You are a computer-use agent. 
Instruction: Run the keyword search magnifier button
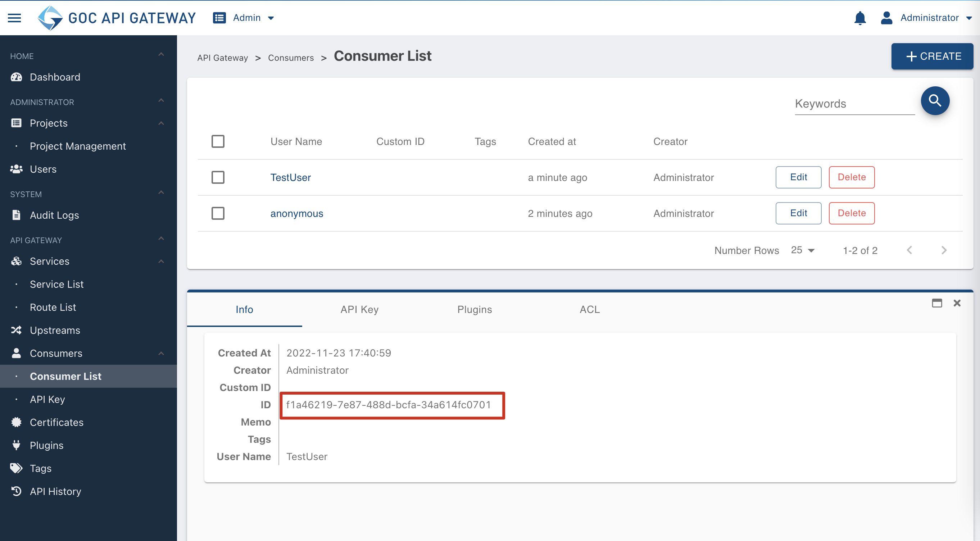935,101
